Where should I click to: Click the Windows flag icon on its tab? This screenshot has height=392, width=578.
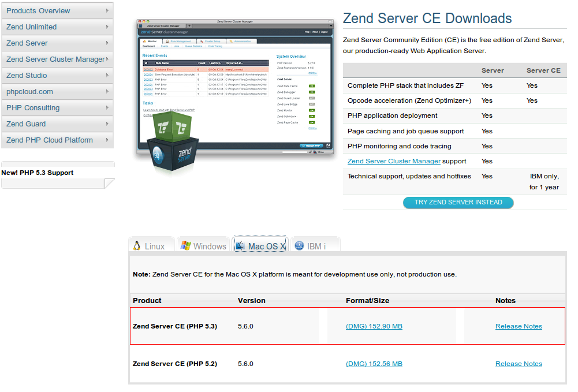[x=186, y=245]
